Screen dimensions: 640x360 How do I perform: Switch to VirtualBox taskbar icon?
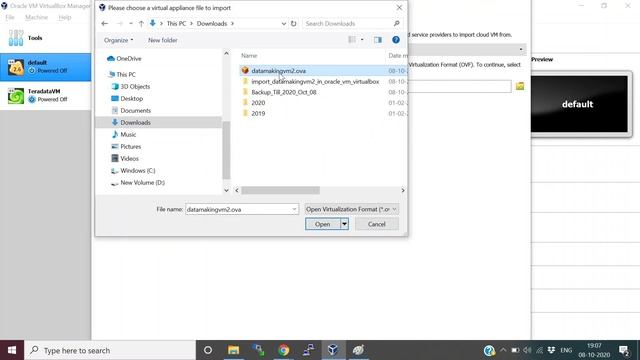coord(333,350)
